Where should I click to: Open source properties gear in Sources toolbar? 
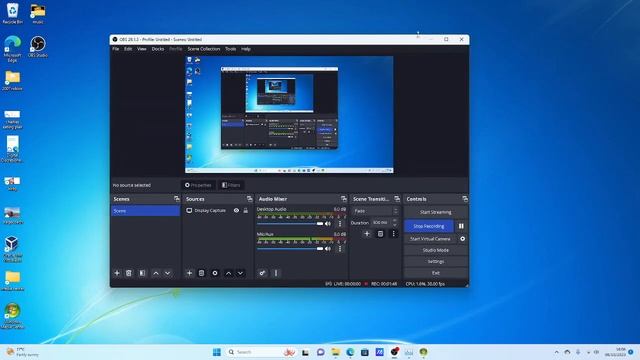coord(215,273)
